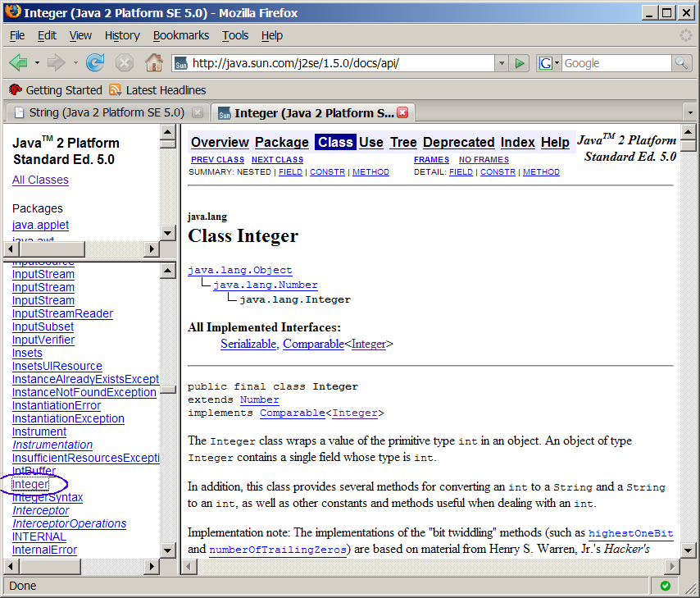
Task: Click the Forward navigation arrow
Action: coord(57,62)
